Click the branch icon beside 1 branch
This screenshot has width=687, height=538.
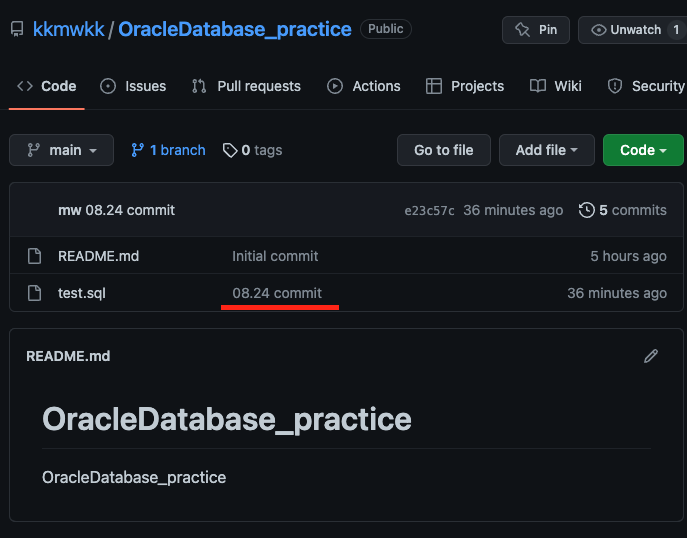tap(138, 150)
